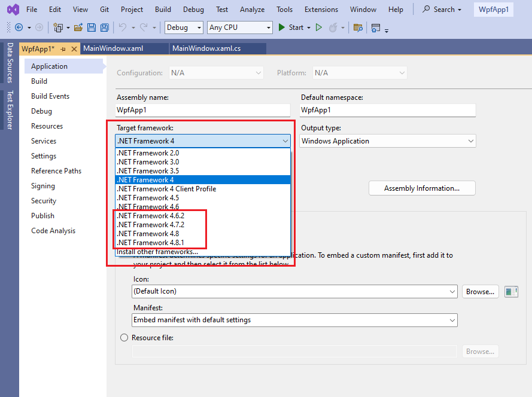Select the Build Events properties page
The height and width of the screenshot is (397, 532).
click(x=50, y=96)
